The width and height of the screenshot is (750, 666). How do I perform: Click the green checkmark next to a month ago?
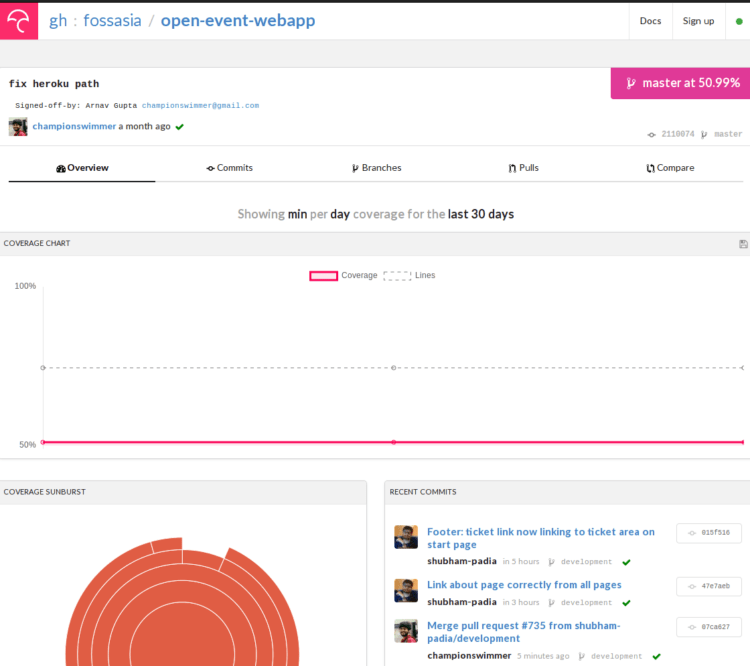coord(180,127)
